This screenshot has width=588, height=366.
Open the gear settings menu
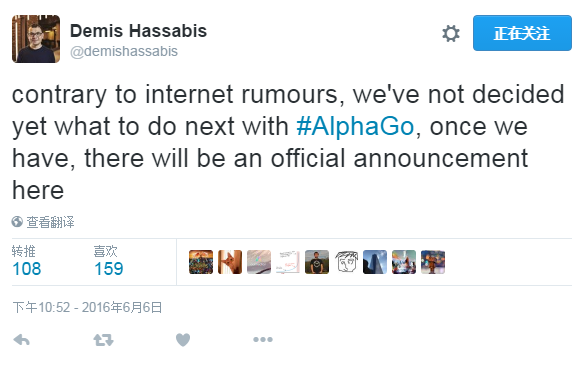(450, 34)
